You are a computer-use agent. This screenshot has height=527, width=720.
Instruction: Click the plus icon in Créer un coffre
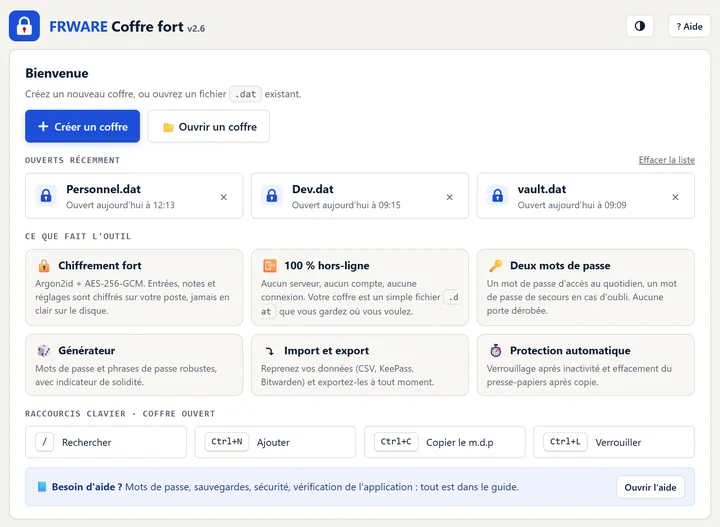[43, 126]
